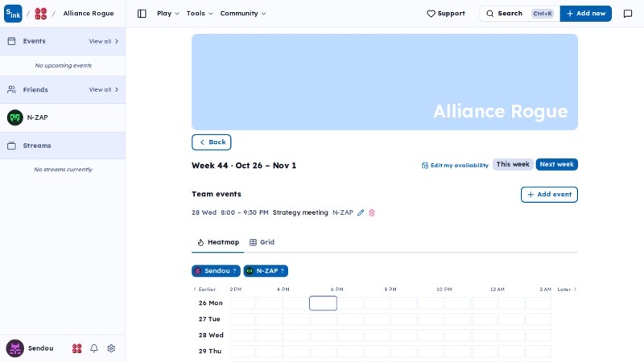The image size is (644, 362).
Task: Click the Friends people icon
Action: (x=11, y=89)
